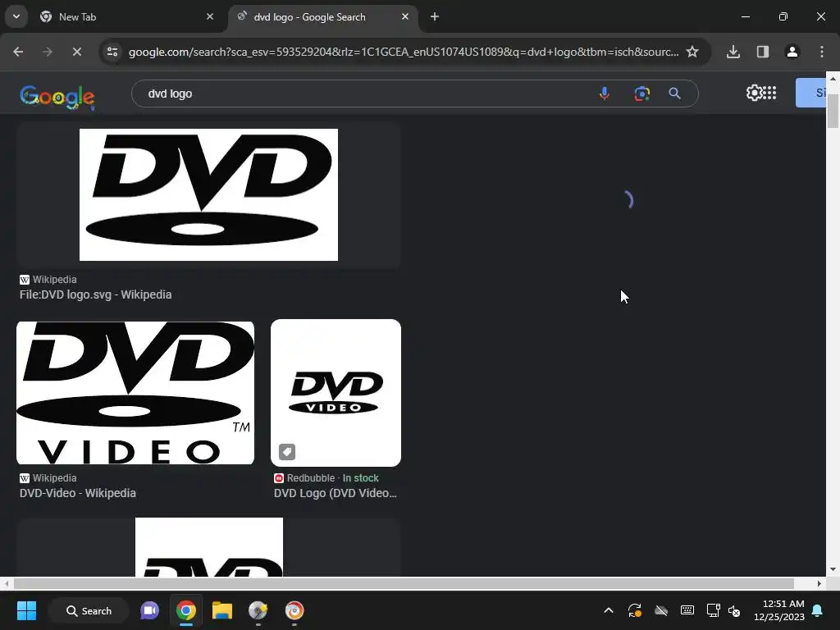Image resolution: width=840 pixels, height=630 pixels.
Task: Open the Redbubble DVD logo thumbnail
Action: [x=336, y=393]
